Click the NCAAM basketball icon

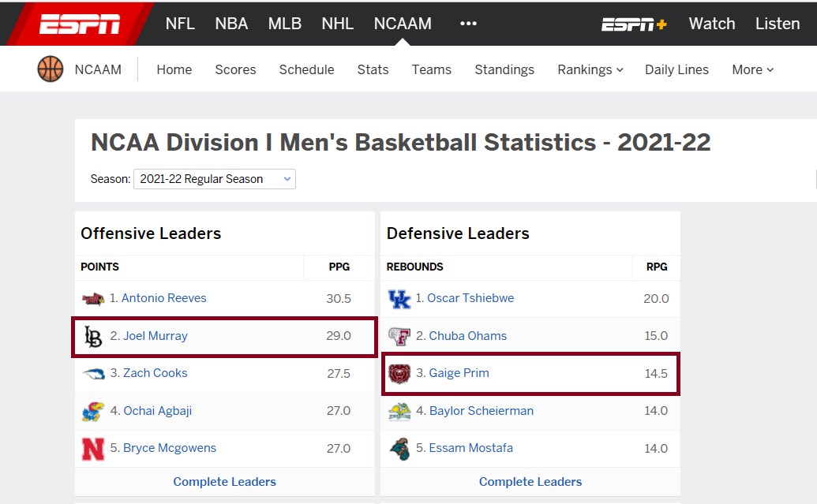51,69
